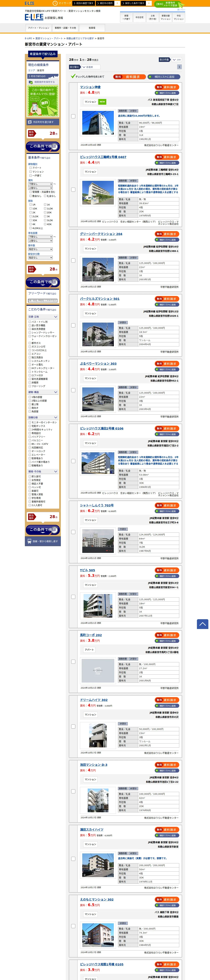Open the Tビル 505 building photo
Screen dimensions: 210x980
point(98,606)
